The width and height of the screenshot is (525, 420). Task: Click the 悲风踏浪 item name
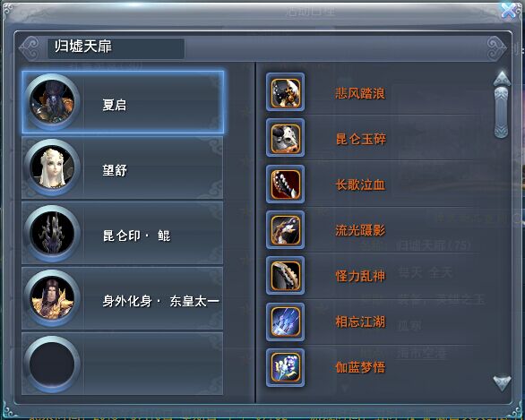360,93
